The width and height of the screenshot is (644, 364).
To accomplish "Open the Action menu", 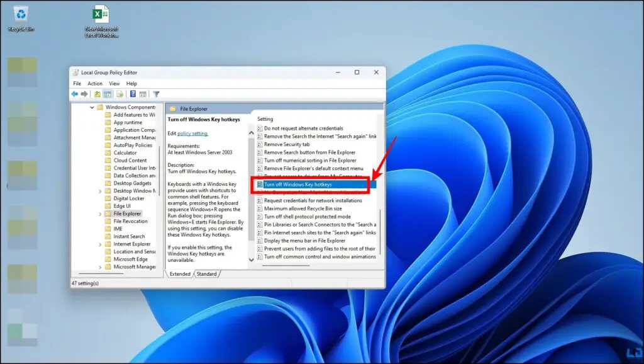I will [95, 84].
